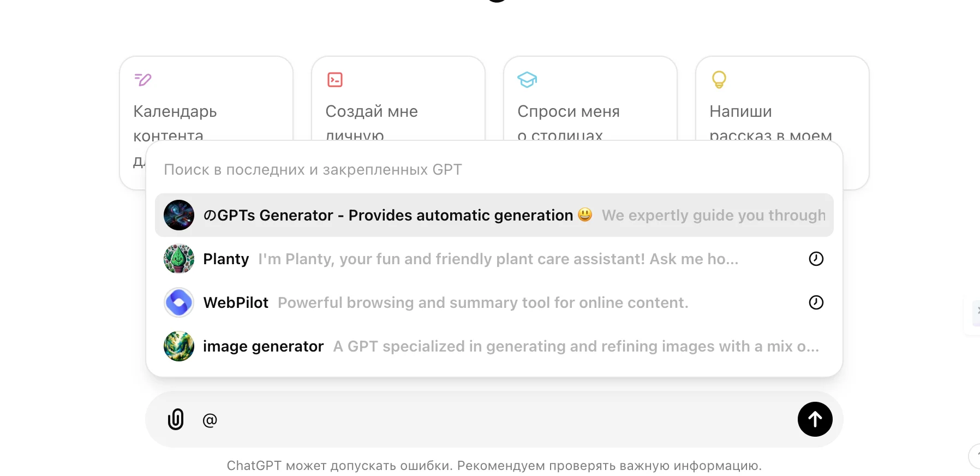The width and height of the screenshot is (980, 476).
Task: Click the @ mention icon
Action: pos(210,420)
